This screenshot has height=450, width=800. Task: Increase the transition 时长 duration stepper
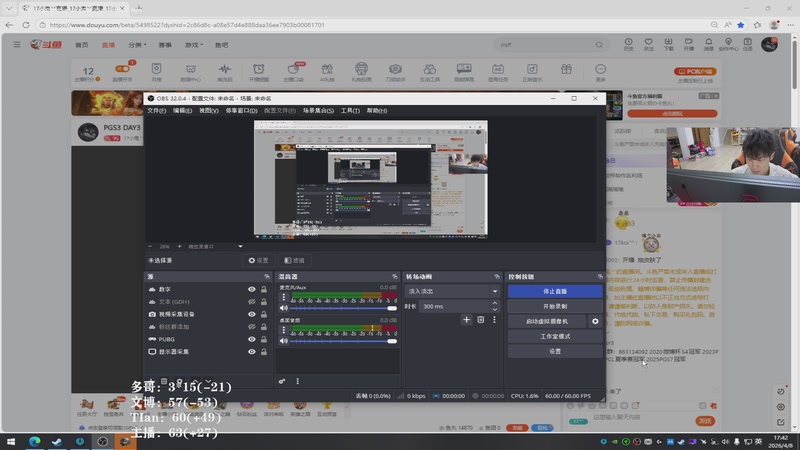[494, 304]
